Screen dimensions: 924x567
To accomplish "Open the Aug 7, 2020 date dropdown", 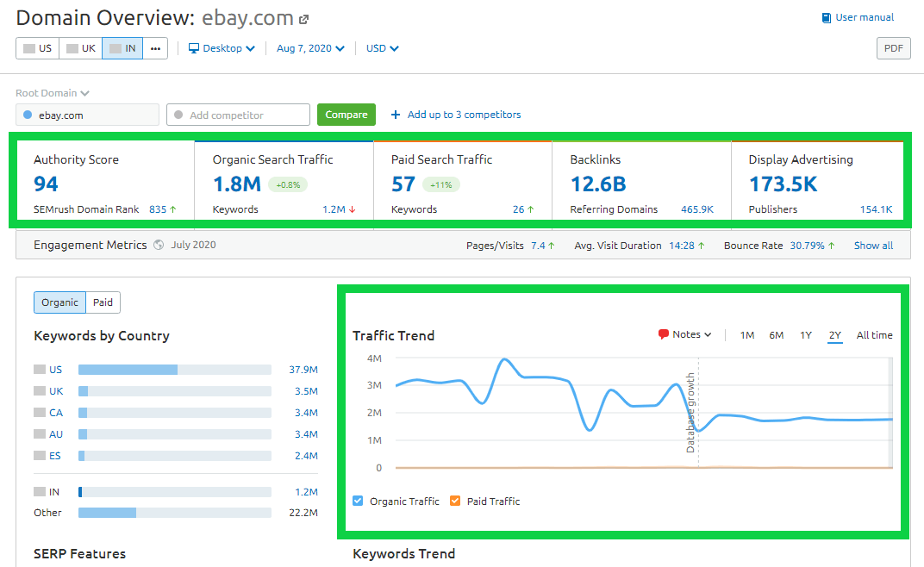I will click(310, 48).
